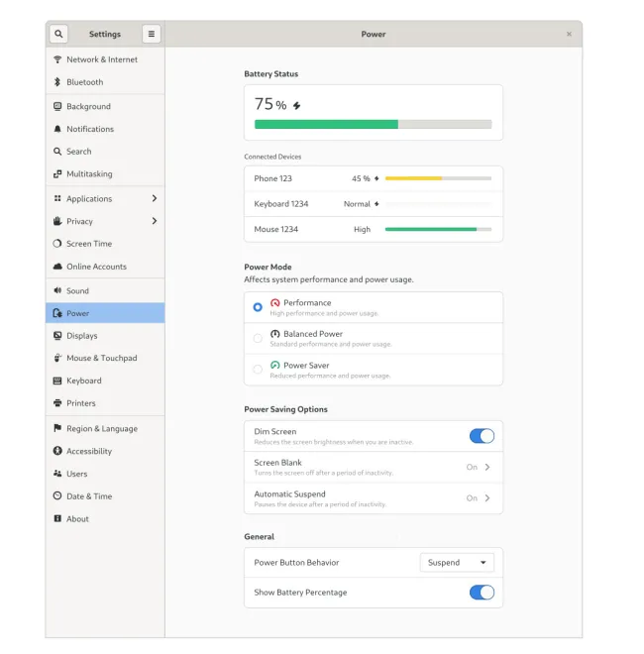Image resolution: width=644 pixels, height=654 pixels.
Task: Go to Network & Internet settings
Action: click(x=102, y=59)
